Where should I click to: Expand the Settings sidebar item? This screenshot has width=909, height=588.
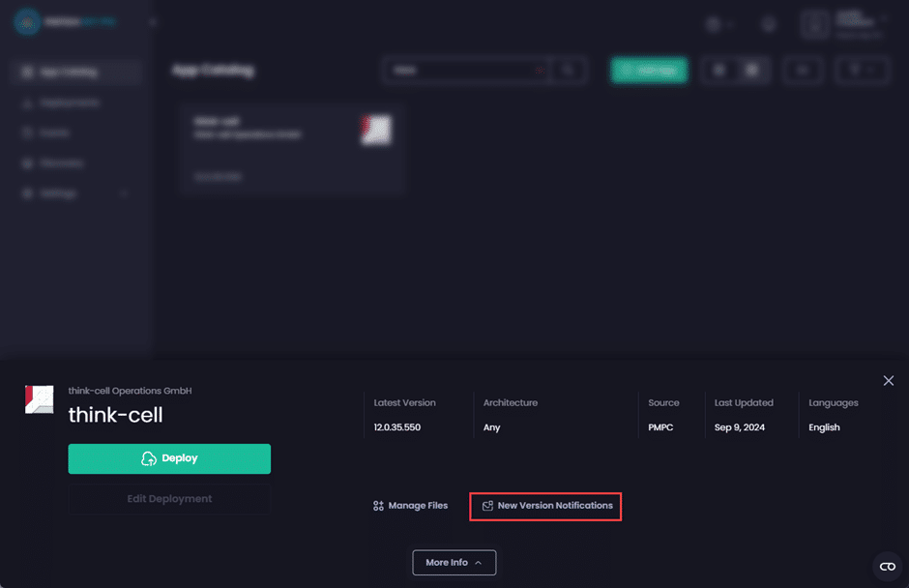pyautogui.click(x=73, y=193)
